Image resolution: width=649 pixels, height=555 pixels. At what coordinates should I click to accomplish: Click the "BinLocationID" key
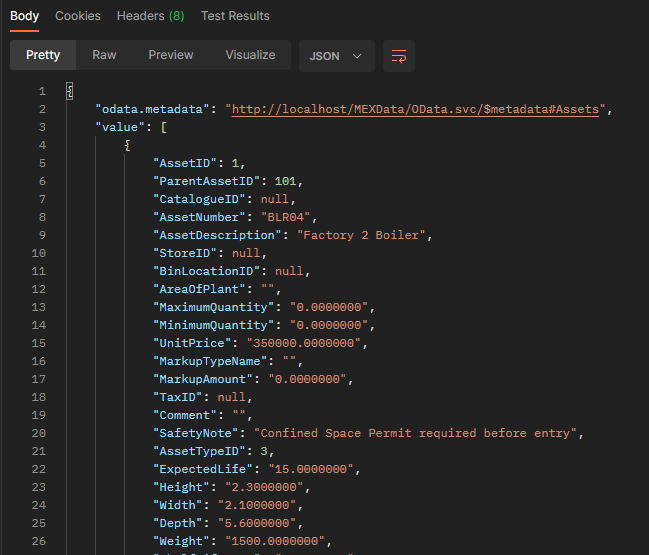(207, 271)
